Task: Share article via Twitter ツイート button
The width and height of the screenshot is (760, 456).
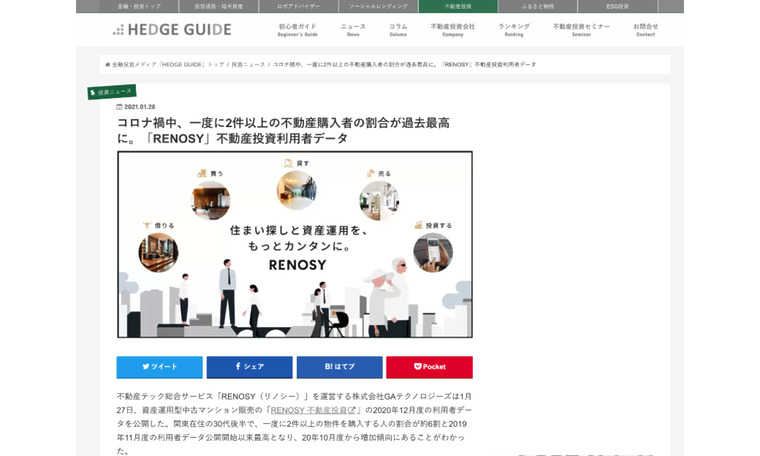Action: coord(159,367)
